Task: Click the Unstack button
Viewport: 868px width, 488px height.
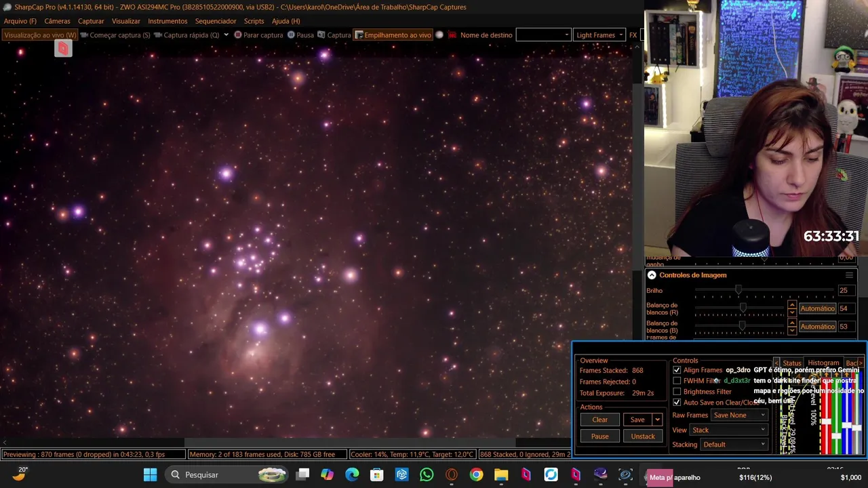Action: 643,436
